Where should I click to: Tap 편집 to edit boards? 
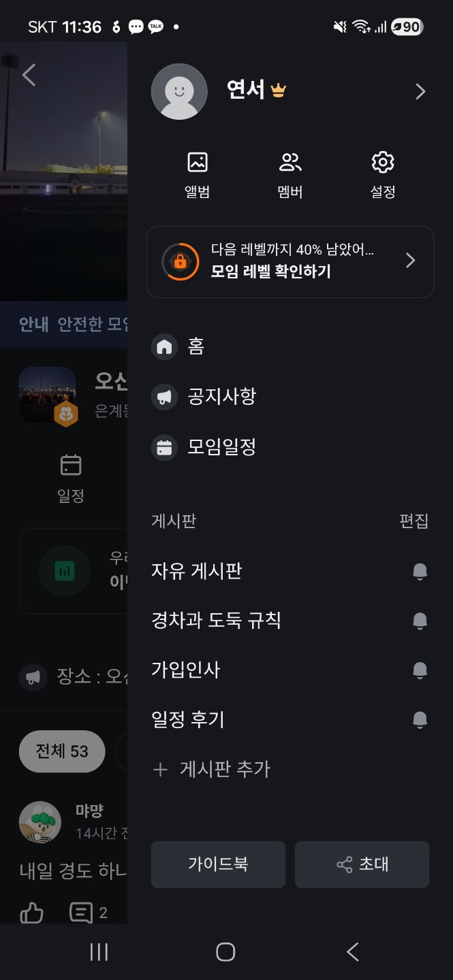point(413,521)
